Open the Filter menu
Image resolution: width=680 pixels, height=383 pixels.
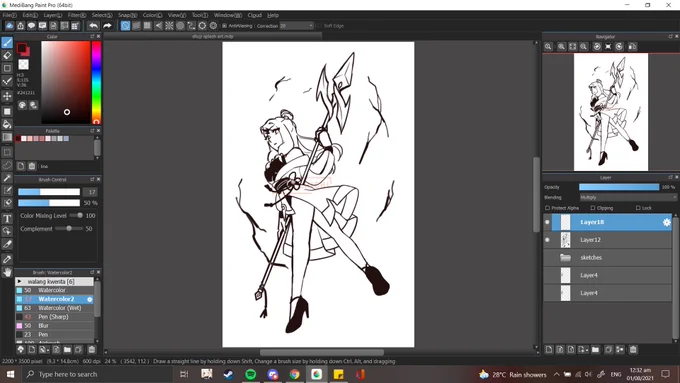tap(77, 15)
